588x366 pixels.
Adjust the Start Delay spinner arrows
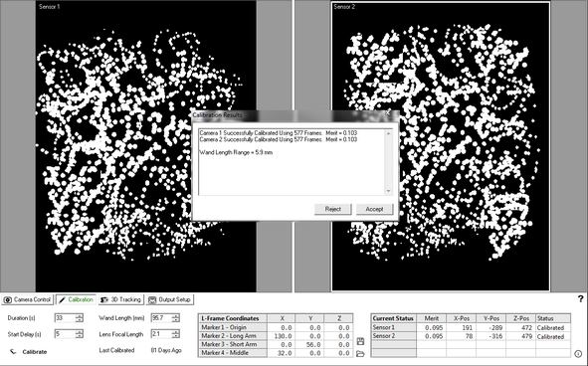[x=79, y=334]
